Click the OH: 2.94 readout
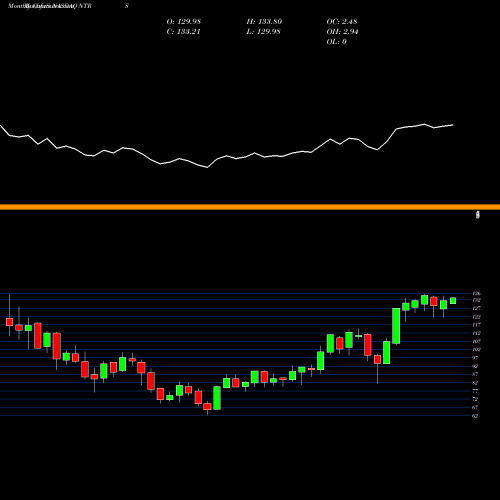Viewport: 500px width, 500px height. [x=342, y=32]
